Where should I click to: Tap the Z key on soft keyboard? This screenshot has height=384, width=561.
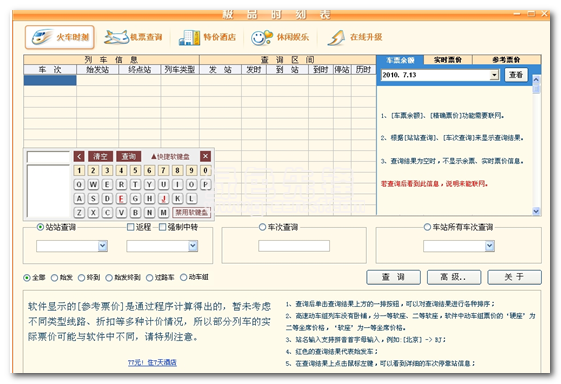(x=79, y=212)
